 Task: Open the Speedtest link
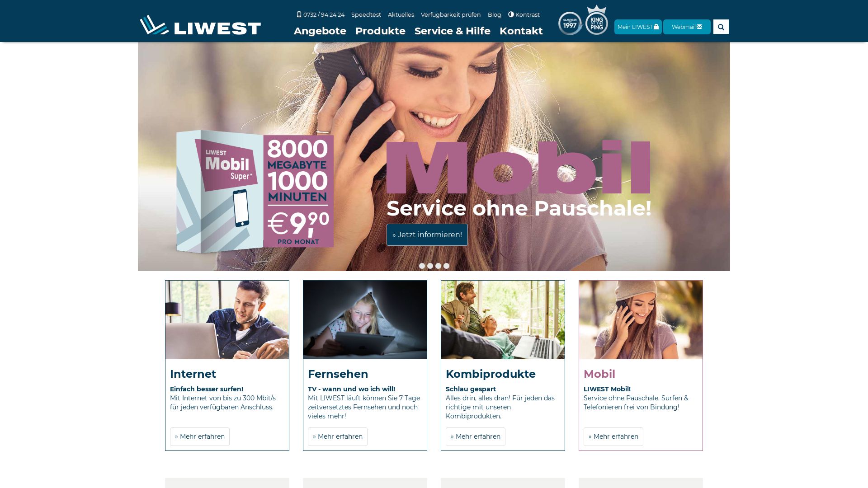[x=366, y=15]
